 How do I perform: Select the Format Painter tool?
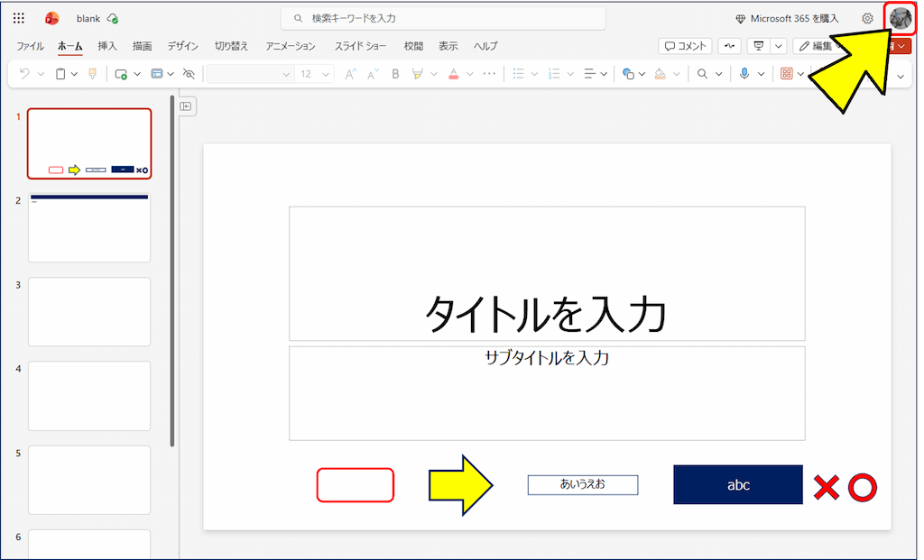pos(91,74)
